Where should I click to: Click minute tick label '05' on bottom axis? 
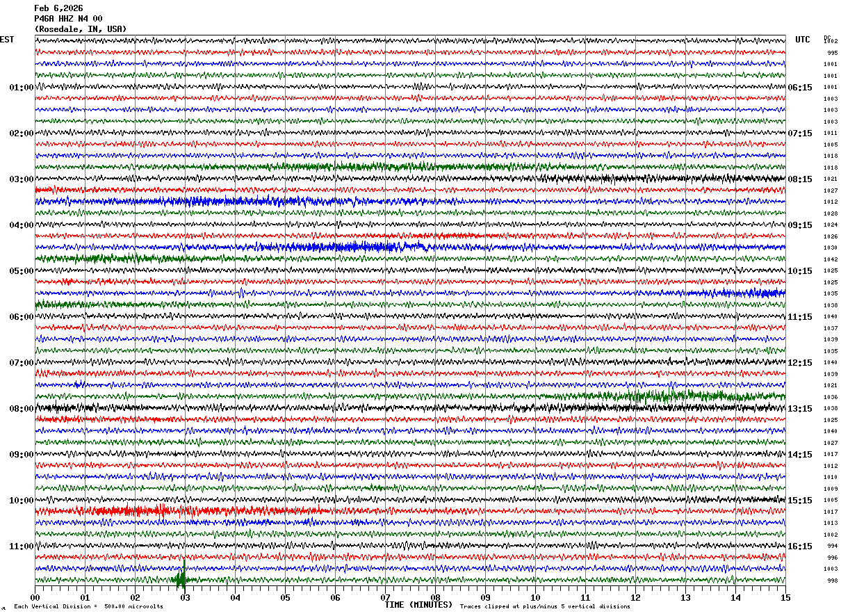285,597
